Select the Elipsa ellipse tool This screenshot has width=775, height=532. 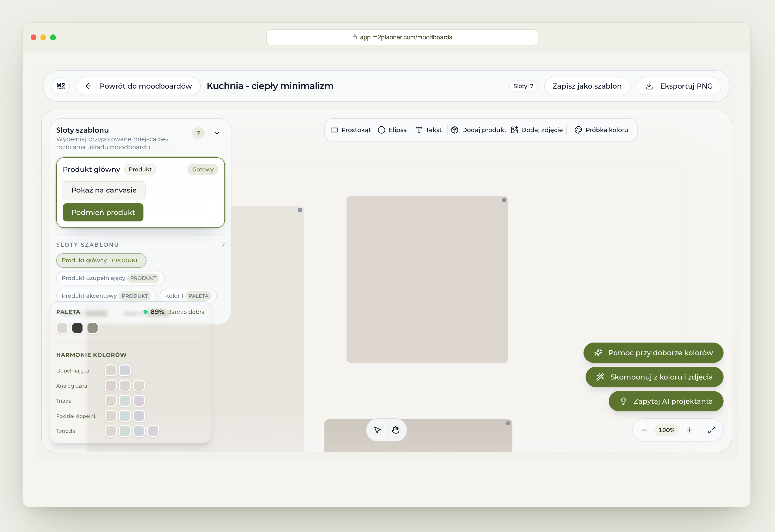pos(392,130)
